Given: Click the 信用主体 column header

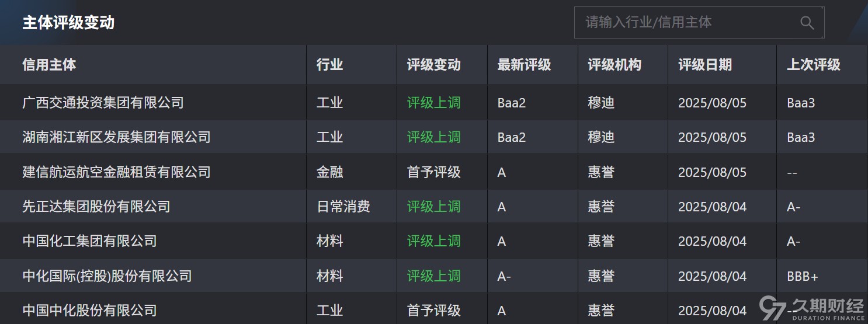Looking at the screenshot, I should point(49,65).
